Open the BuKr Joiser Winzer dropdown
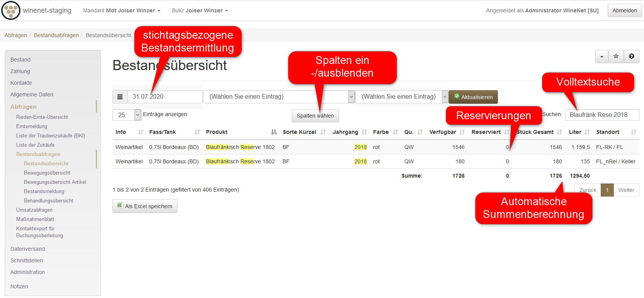644x298 pixels. pyautogui.click(x=199, y=10)
